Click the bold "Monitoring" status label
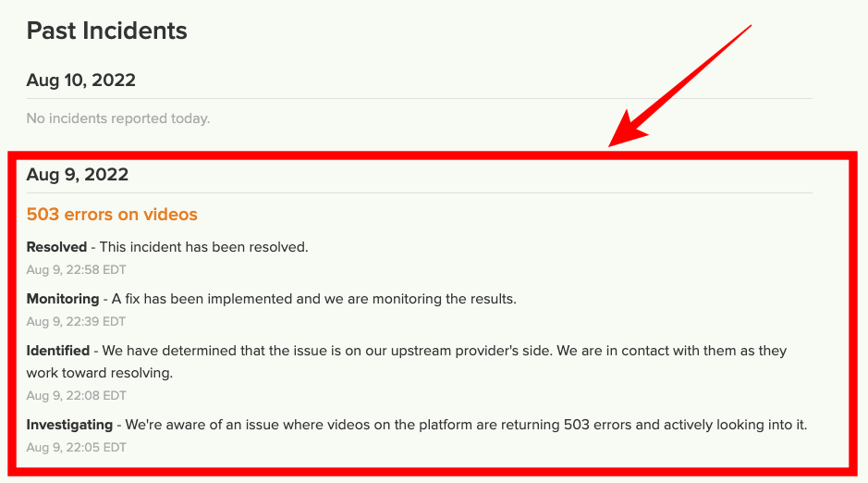 [62, 299]
